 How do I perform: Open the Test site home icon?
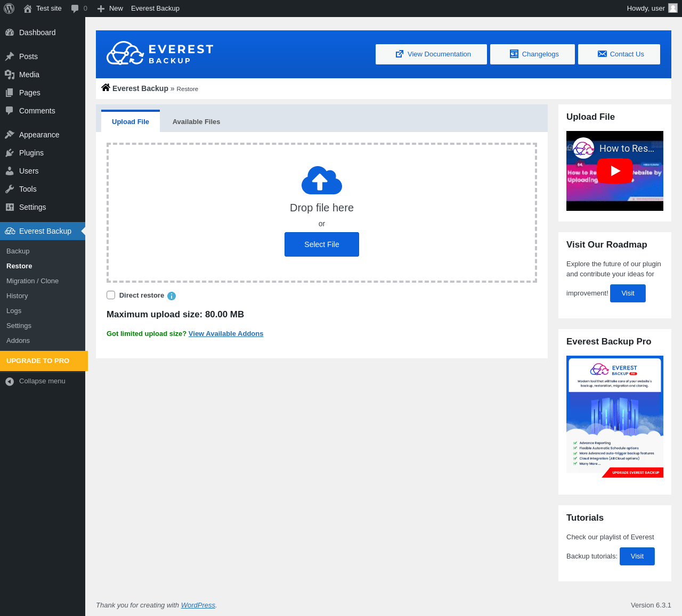point(28,9)
